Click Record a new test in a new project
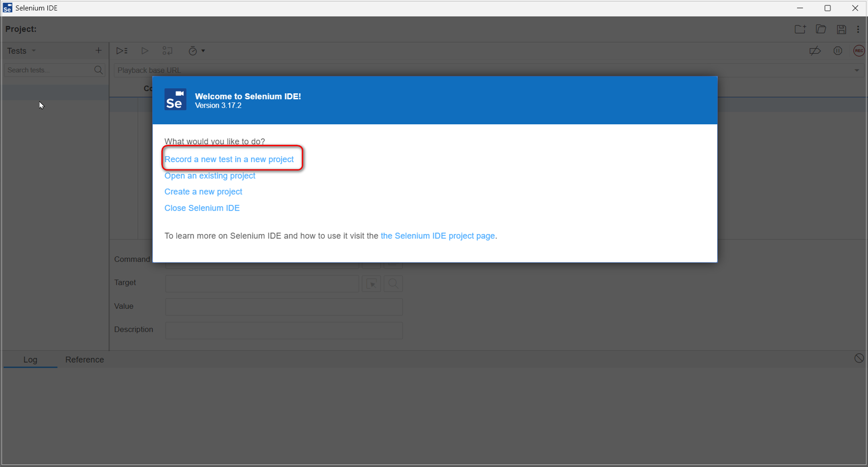868x467 pixels. pyautogui.click(x=229, y=159)
